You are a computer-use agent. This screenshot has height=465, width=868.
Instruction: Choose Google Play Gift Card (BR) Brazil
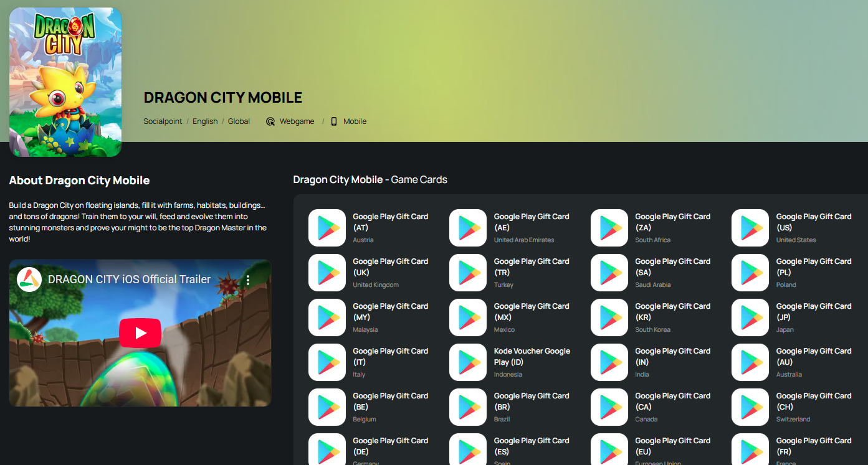click(531, 402)
